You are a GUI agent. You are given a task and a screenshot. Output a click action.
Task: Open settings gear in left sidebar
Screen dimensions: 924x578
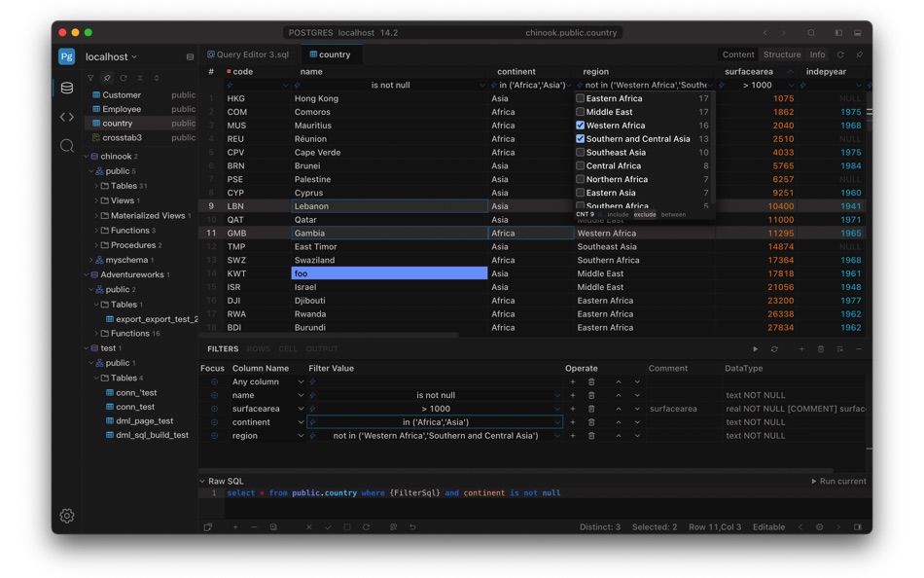[66, 516]
